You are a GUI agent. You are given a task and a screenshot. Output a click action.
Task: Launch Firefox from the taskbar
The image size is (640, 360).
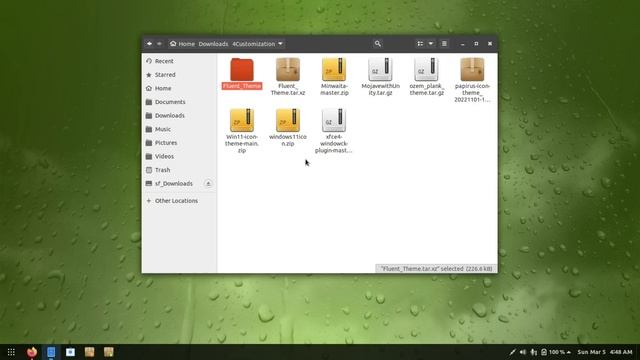click(x=32, y=352)
